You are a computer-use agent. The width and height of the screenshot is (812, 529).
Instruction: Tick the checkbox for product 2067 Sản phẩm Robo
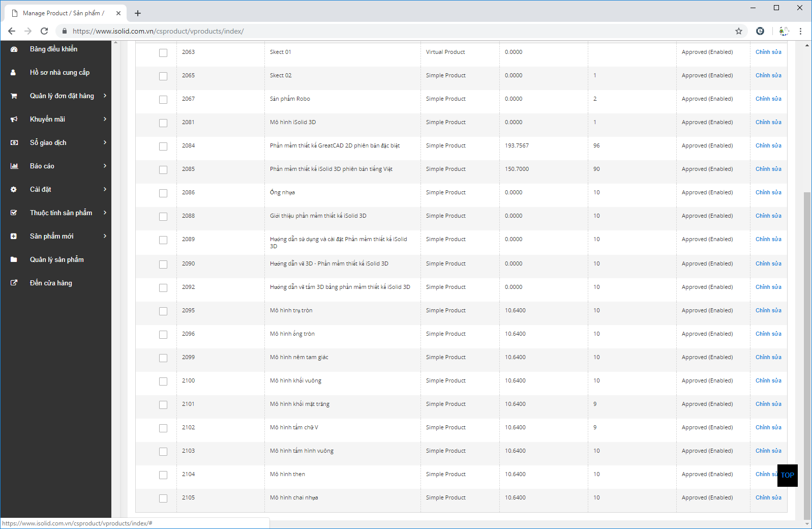163,100
